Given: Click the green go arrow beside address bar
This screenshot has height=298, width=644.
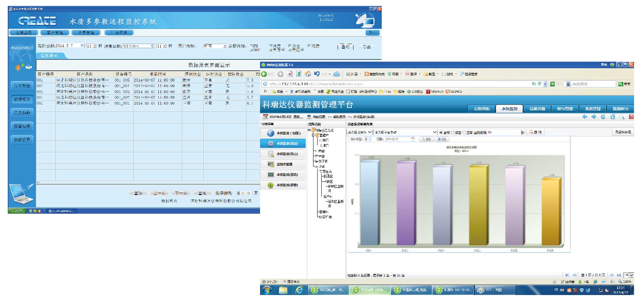Looking at the screenshot, I should coord(552,84).
